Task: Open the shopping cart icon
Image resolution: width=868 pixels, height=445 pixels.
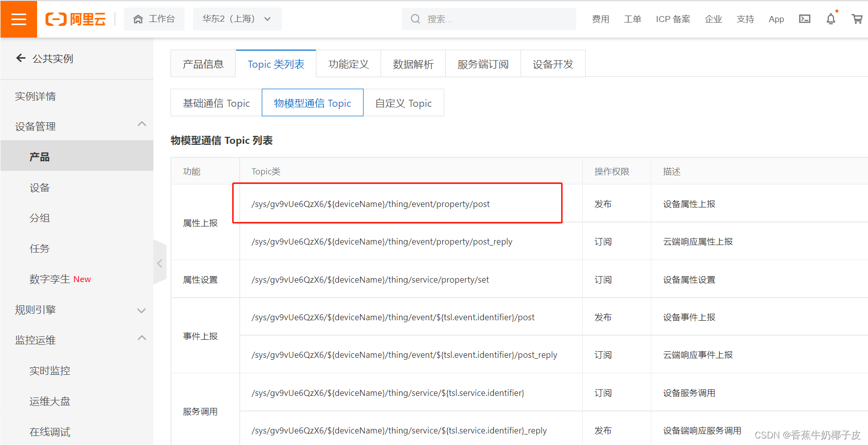Action: click(x=857, y=19)
